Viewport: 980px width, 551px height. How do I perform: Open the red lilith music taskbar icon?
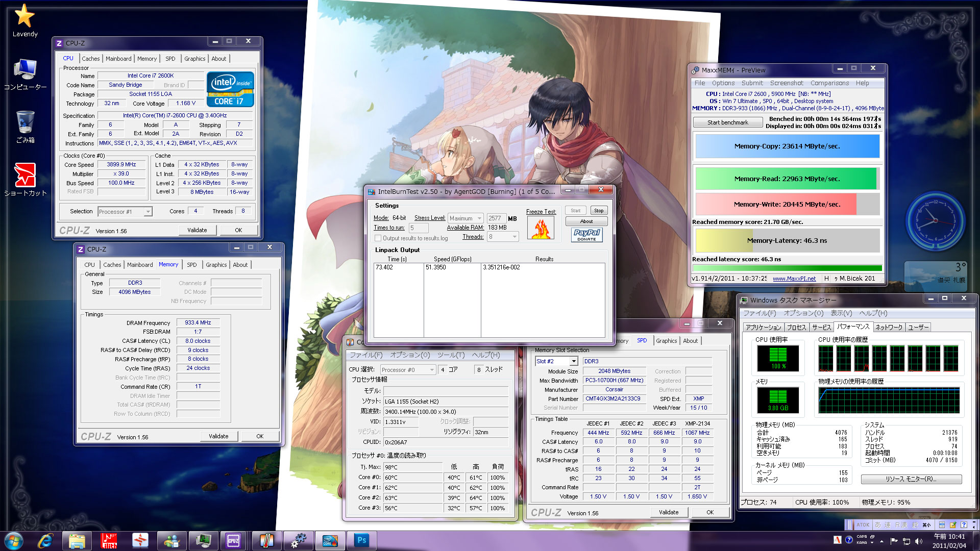pyautogui.click(x=109, y=540)
